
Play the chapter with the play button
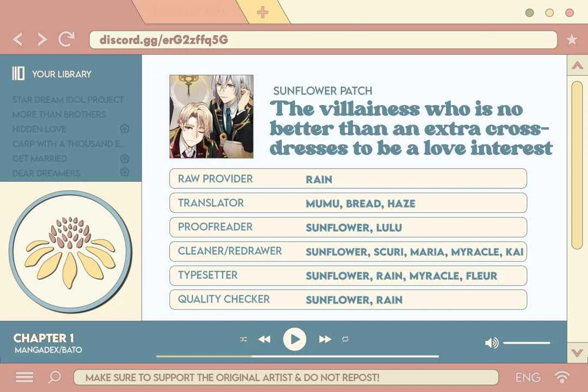tap(295, 339)
